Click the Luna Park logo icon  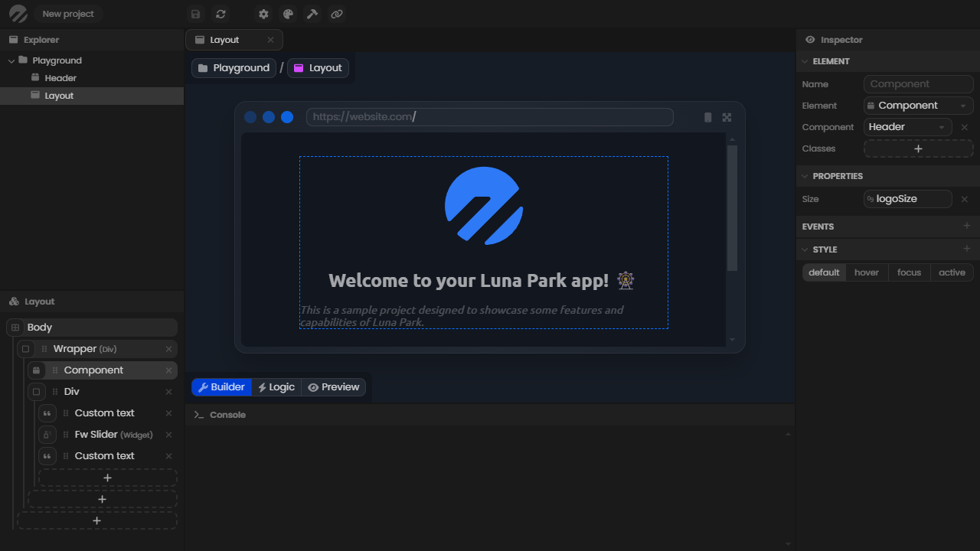coord(17,14)
